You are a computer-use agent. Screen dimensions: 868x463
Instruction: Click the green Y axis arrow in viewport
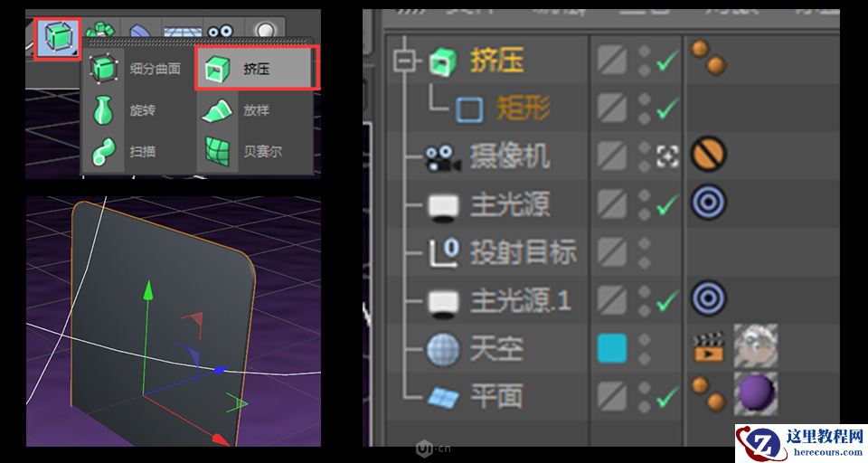(147, 291)
